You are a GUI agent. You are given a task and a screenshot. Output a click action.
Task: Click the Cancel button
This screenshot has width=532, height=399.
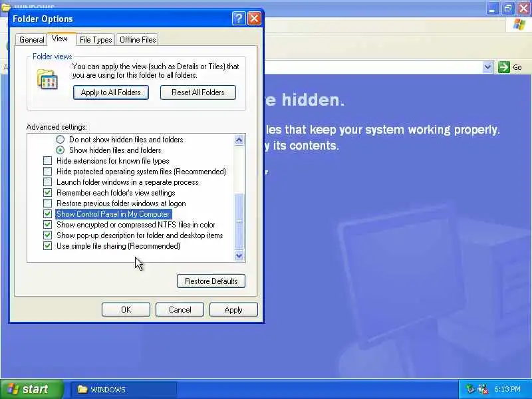pos(180,309)
